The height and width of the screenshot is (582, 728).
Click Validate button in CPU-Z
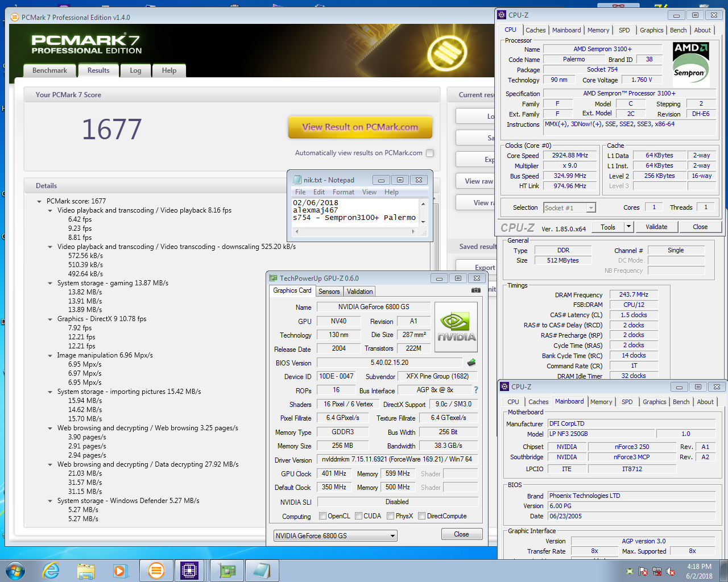pos(656,227)
